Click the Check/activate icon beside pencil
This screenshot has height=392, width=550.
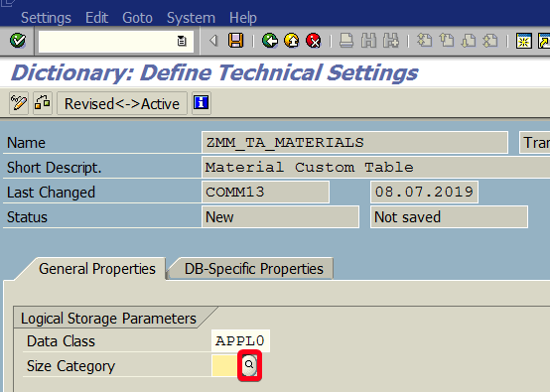pos(43,103)
